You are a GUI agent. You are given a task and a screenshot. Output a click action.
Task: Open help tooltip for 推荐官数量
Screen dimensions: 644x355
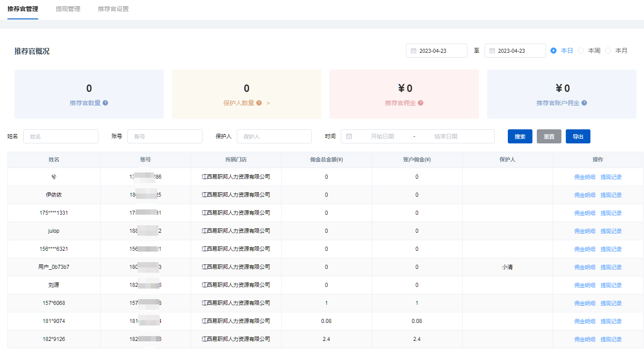coord(105,103)
